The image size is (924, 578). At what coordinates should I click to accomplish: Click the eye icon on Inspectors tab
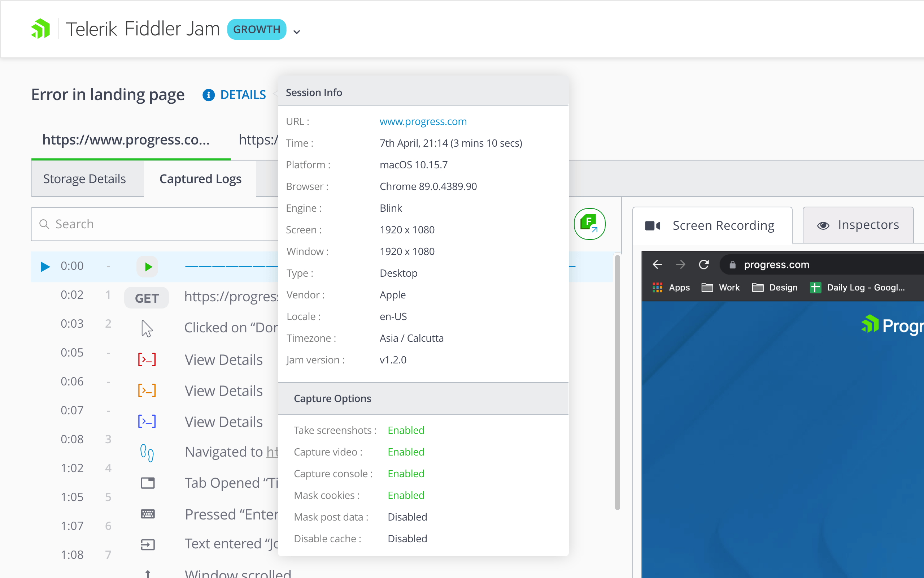(x=823, y=225)
